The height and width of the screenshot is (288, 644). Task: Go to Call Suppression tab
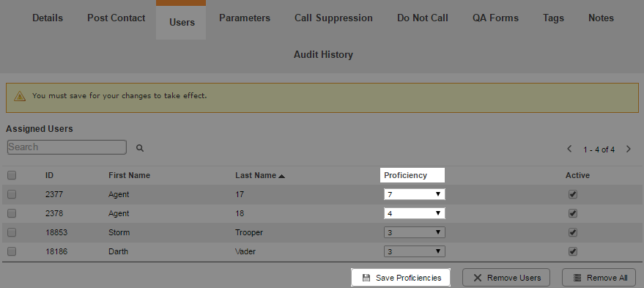tap(333, 18)
